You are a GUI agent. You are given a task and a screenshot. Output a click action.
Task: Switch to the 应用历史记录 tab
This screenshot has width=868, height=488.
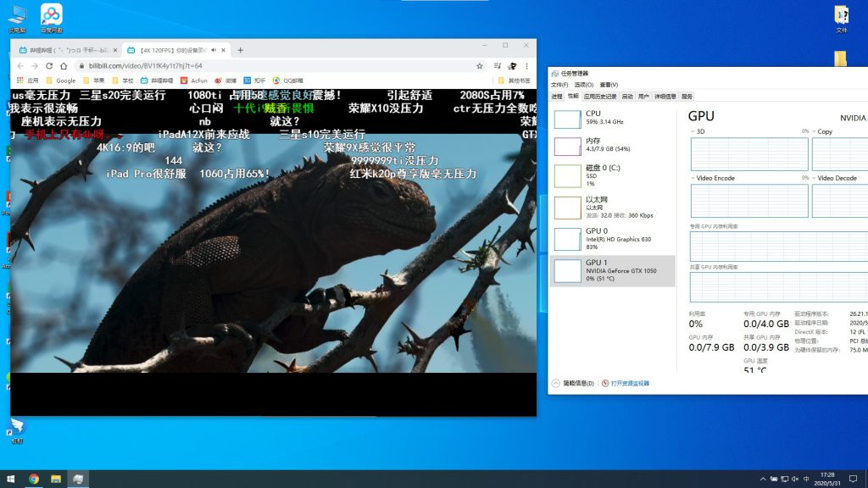(x=600, y=97)
